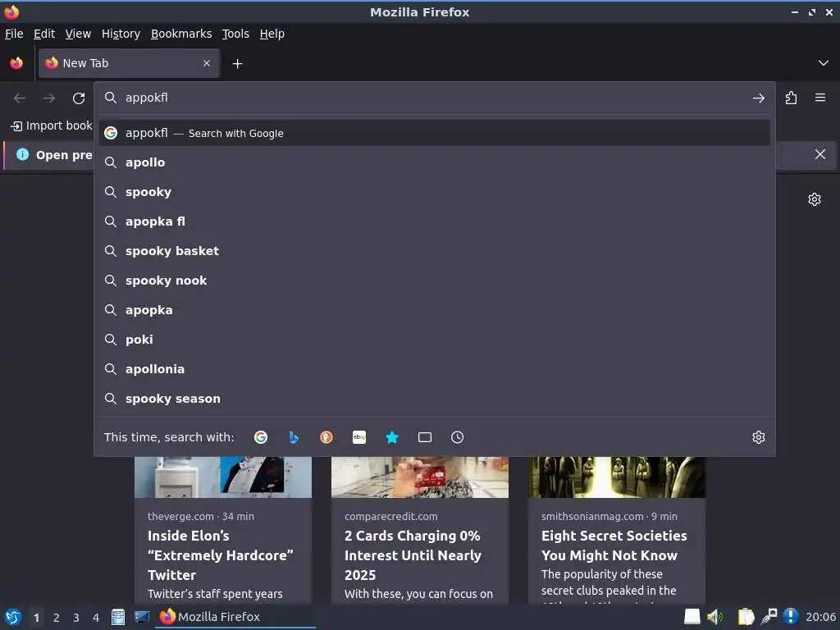Screen dimensions: 840x630
Task: Open the clipboard manager tray icon
Action: (x=745, y=617)
